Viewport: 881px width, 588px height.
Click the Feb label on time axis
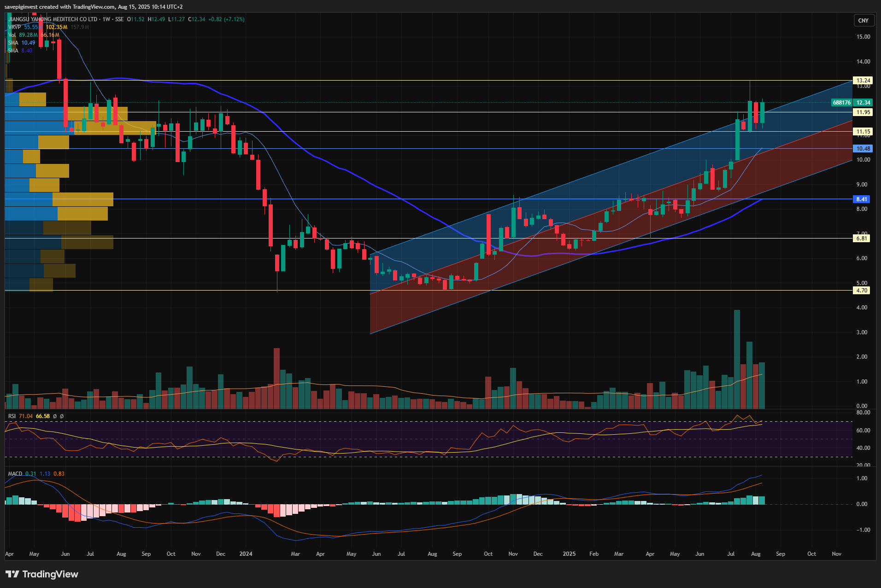(x=594, y=554)
